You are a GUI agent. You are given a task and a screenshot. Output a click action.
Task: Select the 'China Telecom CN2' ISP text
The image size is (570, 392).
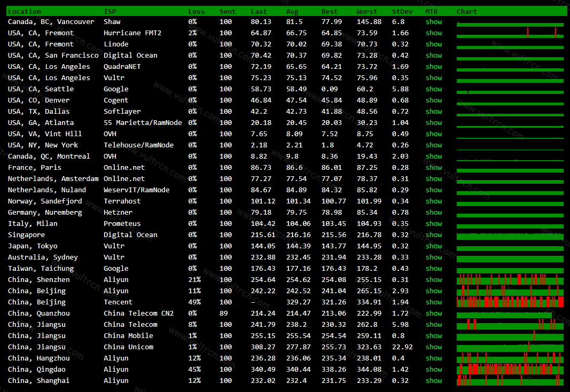(x=138, y=313)
